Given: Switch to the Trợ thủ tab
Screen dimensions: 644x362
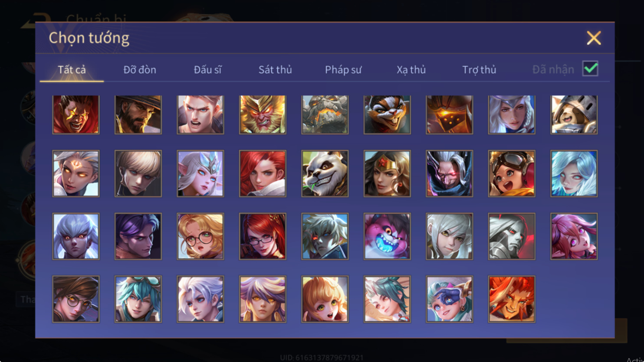Looking at the screenshot, I should point(479,69).
